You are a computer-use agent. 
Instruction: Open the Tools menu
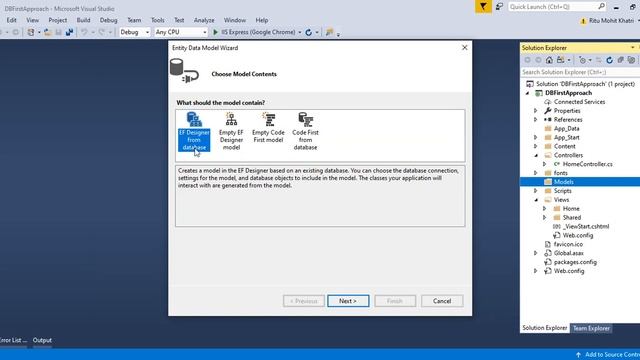coord(158,20)
